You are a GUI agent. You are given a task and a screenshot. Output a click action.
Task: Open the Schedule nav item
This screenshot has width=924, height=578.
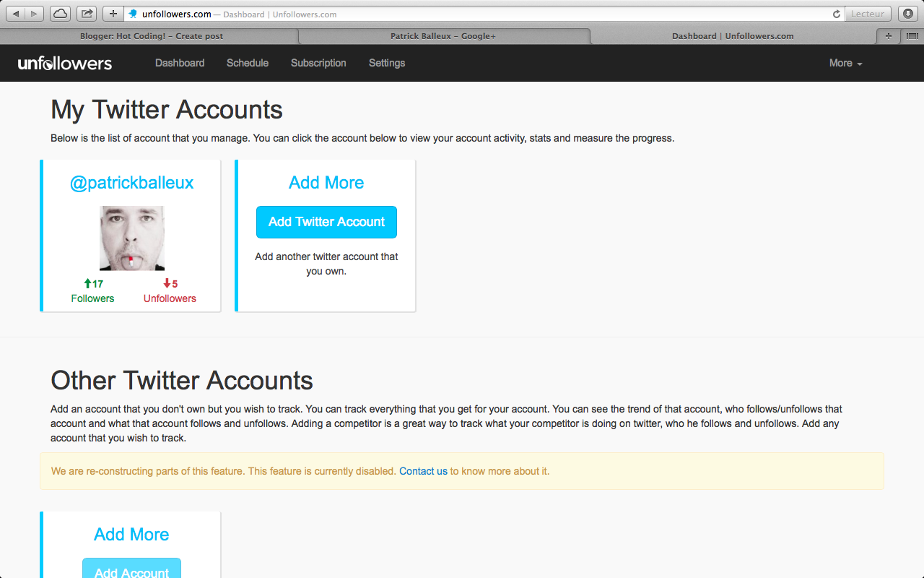pyautogui.click(x=248, y=63)
